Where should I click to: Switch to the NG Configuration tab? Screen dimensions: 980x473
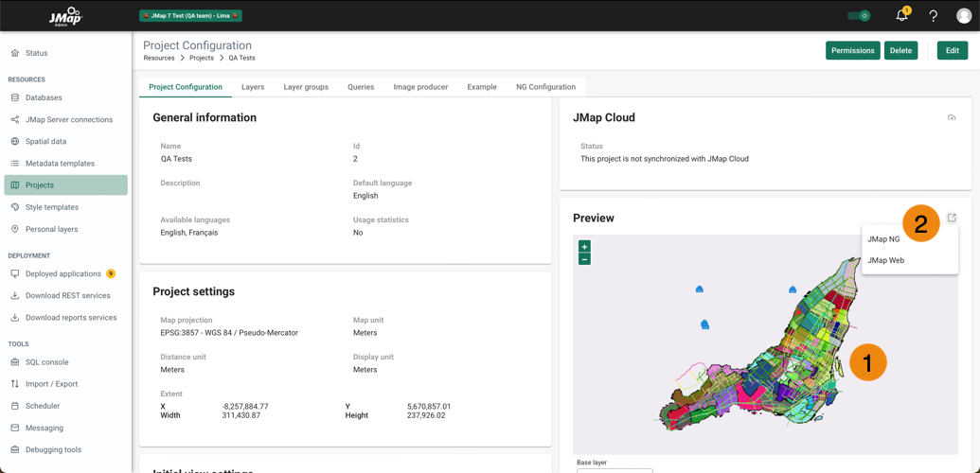545,87
